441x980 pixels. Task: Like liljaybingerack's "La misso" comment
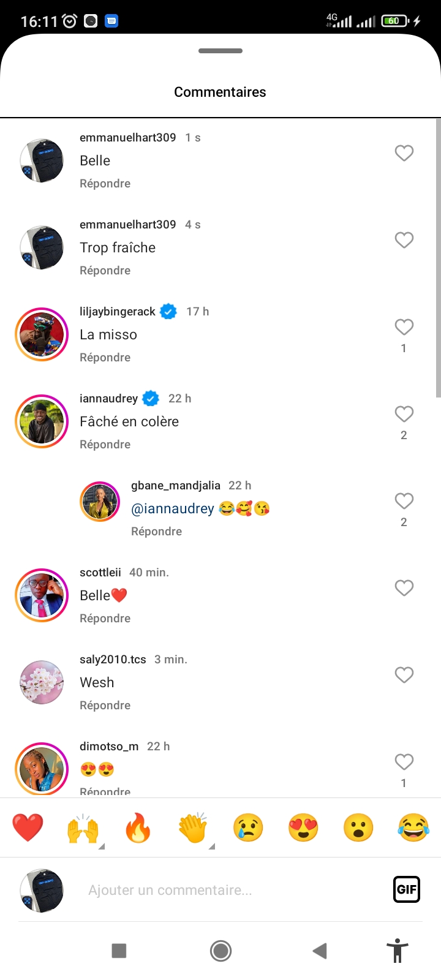[x=404, y=327]
